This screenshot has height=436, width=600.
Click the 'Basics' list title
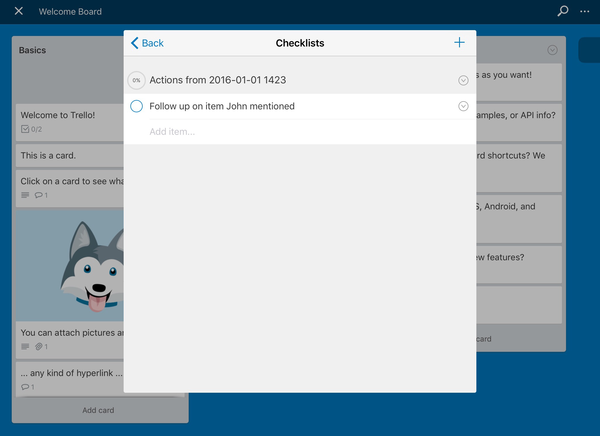(x=33, y=50)
